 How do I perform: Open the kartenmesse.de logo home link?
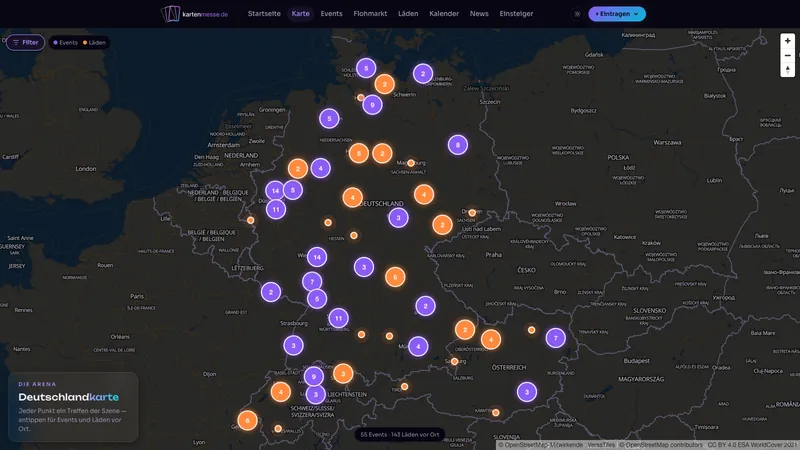point(194,14)
